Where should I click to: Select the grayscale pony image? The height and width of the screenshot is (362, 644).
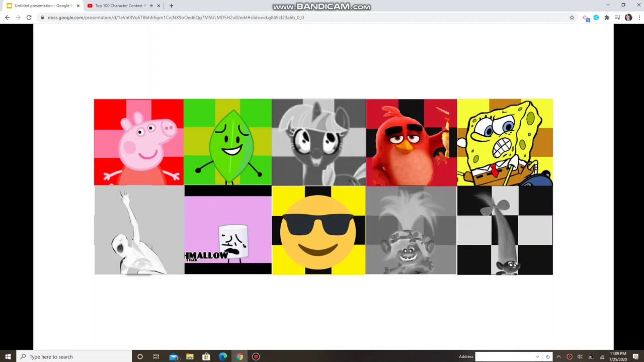click(319, 142)
